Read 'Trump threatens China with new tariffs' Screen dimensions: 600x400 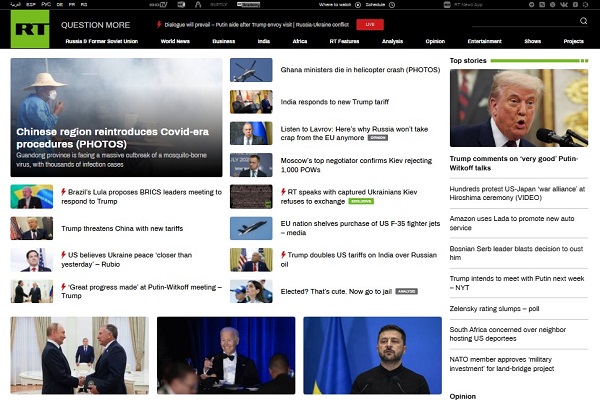[x=122, y=229]
